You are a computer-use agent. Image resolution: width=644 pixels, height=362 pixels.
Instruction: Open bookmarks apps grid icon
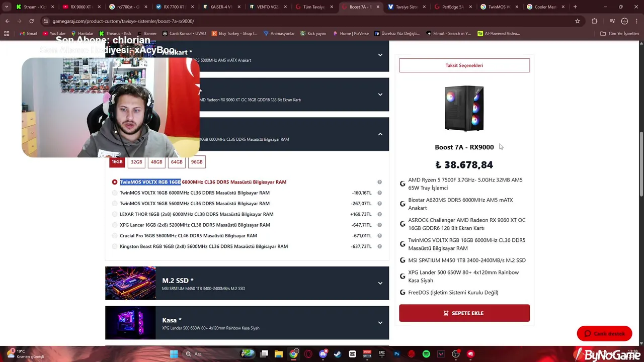pyautogui.click(x=7, y=33)
